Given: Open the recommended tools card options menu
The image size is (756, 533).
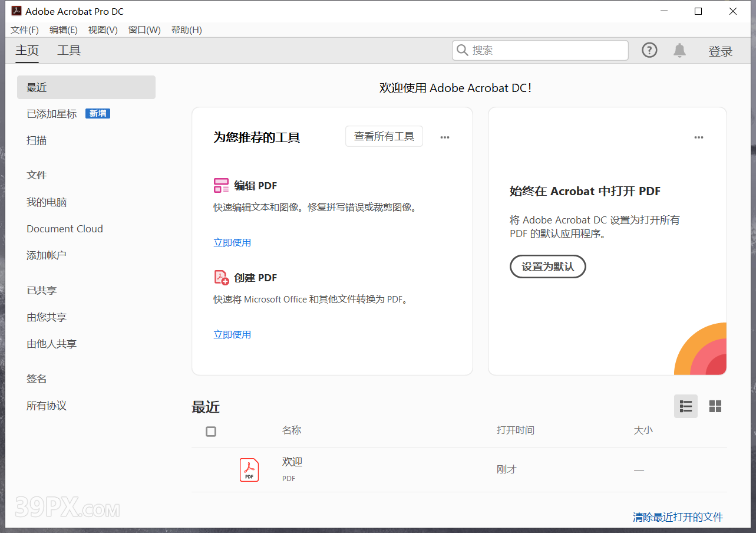Looking at the screenshot, I should tap(445, 137).
